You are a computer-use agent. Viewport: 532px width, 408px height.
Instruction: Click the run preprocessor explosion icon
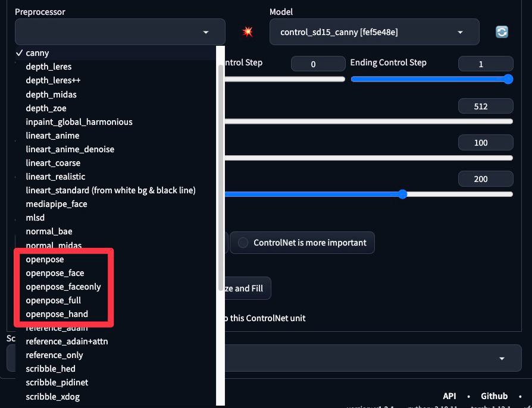point(248,32)
